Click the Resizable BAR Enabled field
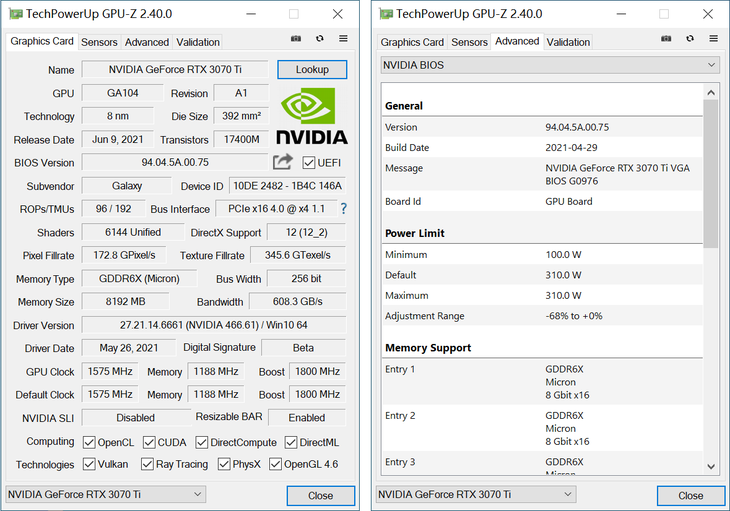Viewport: 730px width, 511px height. (x=307, y=418)
